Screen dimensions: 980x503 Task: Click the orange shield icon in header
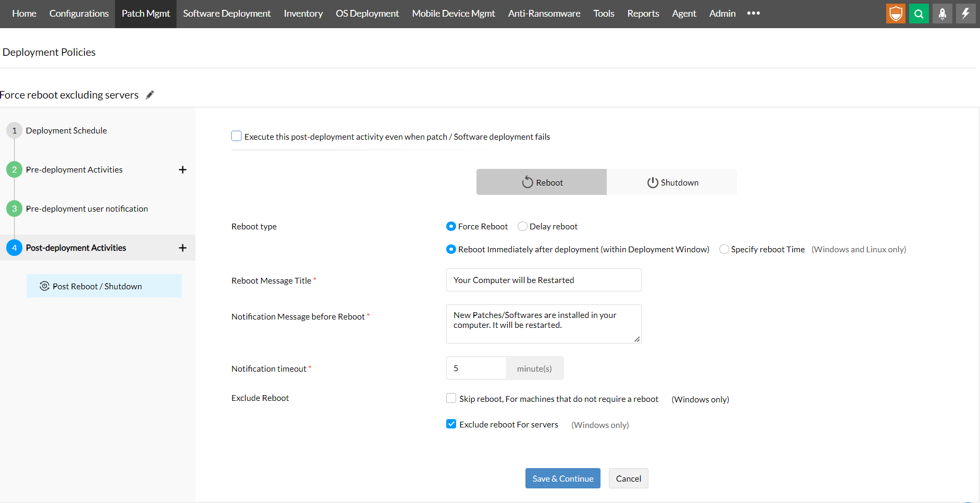click(896, 14)
